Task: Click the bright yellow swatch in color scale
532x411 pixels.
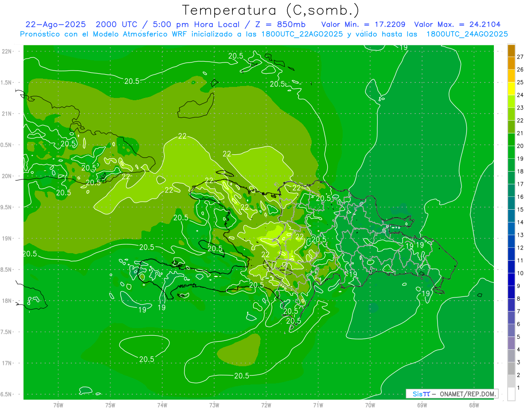Action: point(511,89)
